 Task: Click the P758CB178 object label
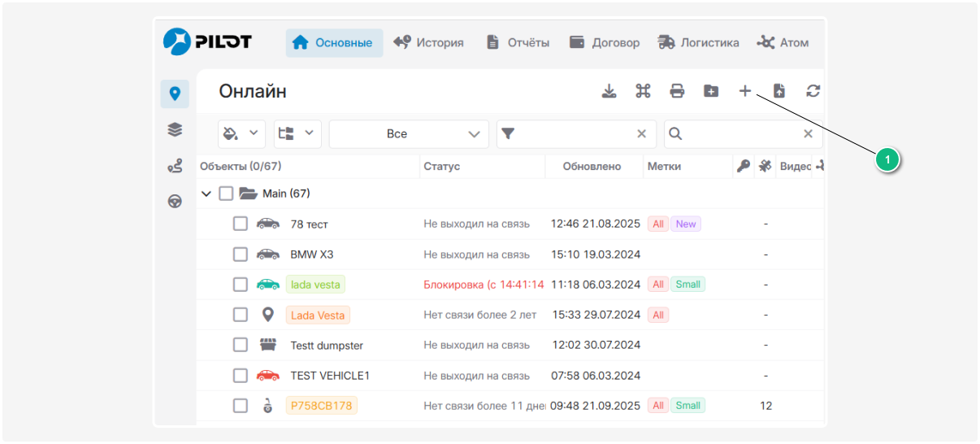[321, 405]
